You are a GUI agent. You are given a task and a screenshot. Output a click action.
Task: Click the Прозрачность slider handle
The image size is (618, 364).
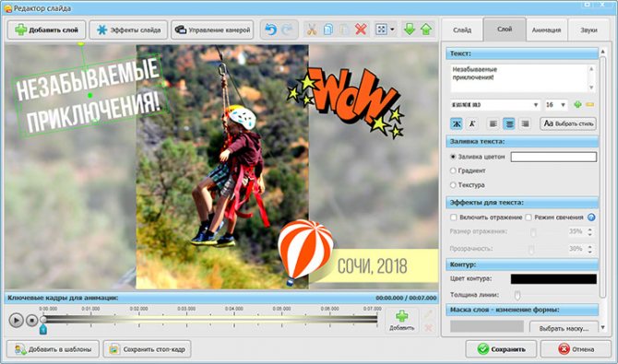point(531,249)
